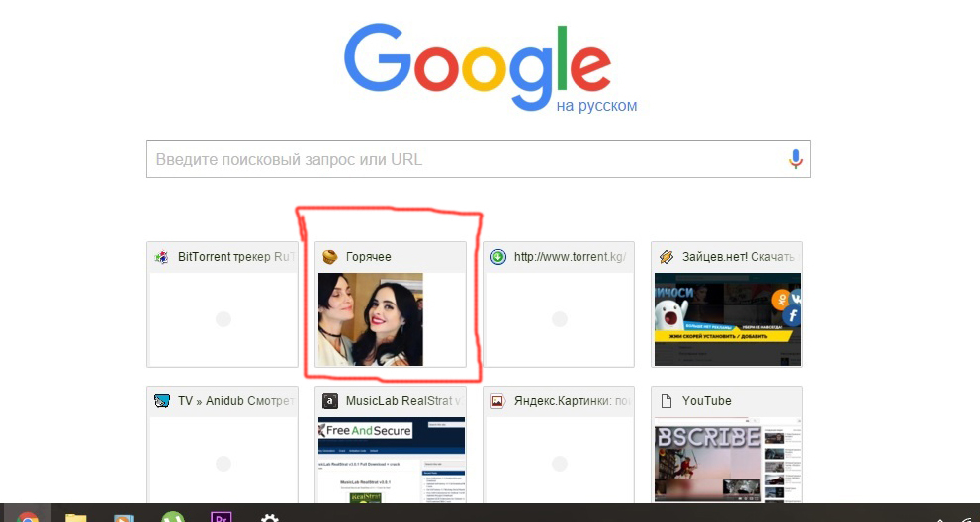This screenshot has height=522, width=980.
Task: Click the Яндекс.Картинки favicon
Action: 498,401
